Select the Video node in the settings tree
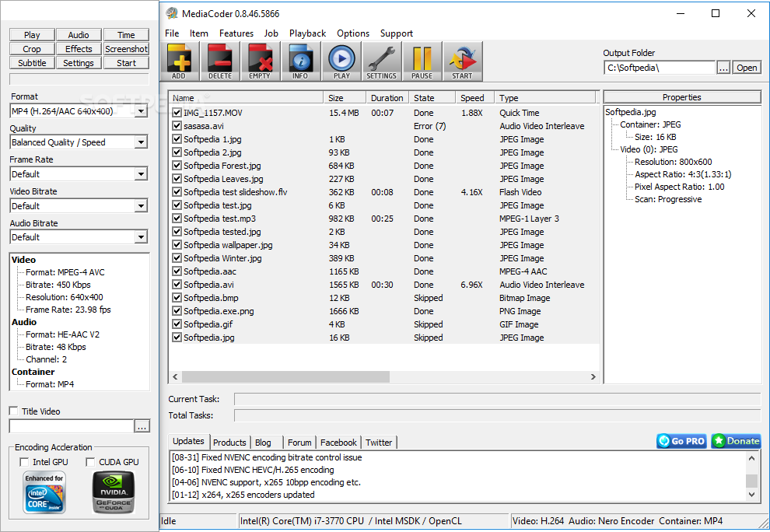The height and width of the screenshot is (532, 770). click(23, 260)
